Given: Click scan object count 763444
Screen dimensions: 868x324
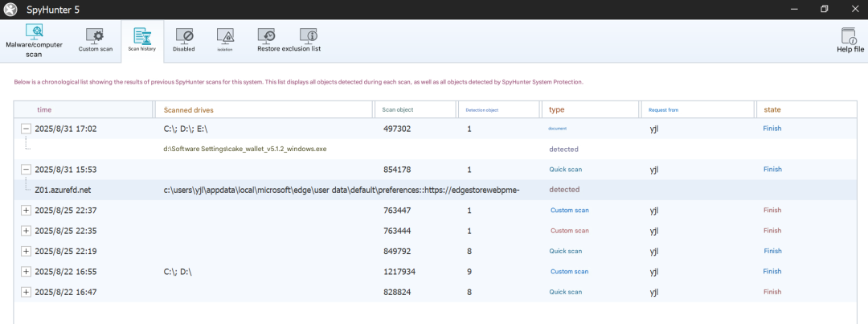Looking at the screenshot, I should click(397, 231).
